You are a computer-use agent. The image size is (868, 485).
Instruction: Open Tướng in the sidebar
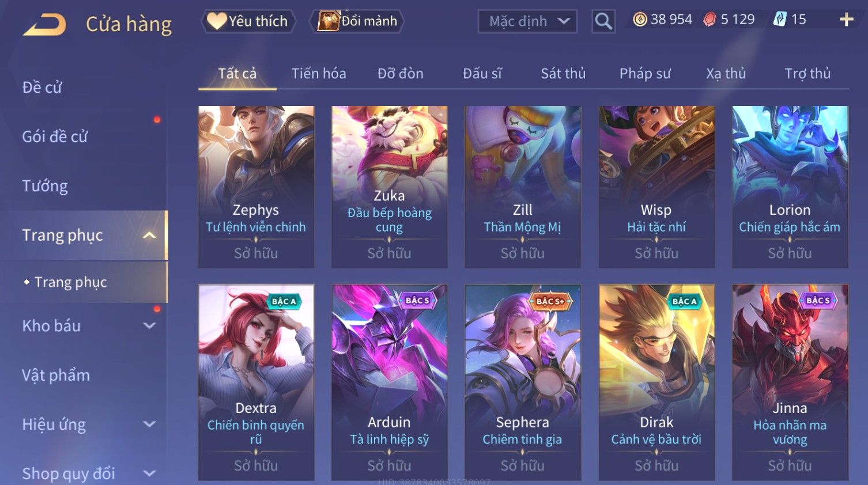(45, 186)
